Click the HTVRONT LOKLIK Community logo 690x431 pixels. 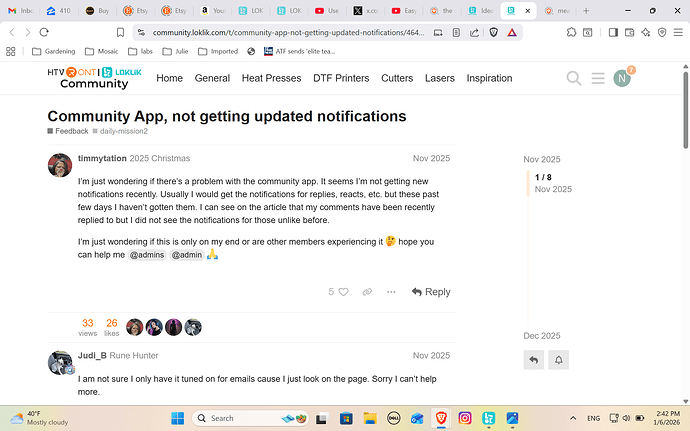pyautogui.click(x=94, y=78)
